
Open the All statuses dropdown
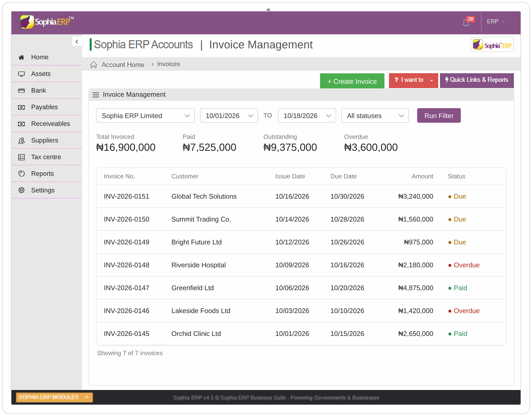(x=375, y=116)
